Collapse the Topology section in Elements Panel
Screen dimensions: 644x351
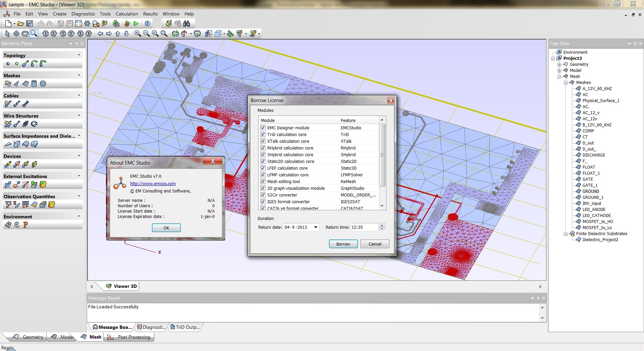pos(79,55)
